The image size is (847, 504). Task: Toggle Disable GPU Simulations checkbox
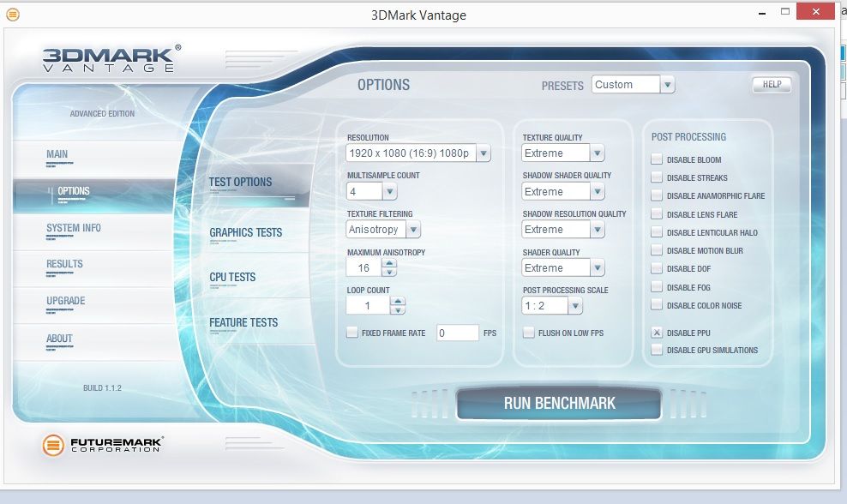pos(657,350)
